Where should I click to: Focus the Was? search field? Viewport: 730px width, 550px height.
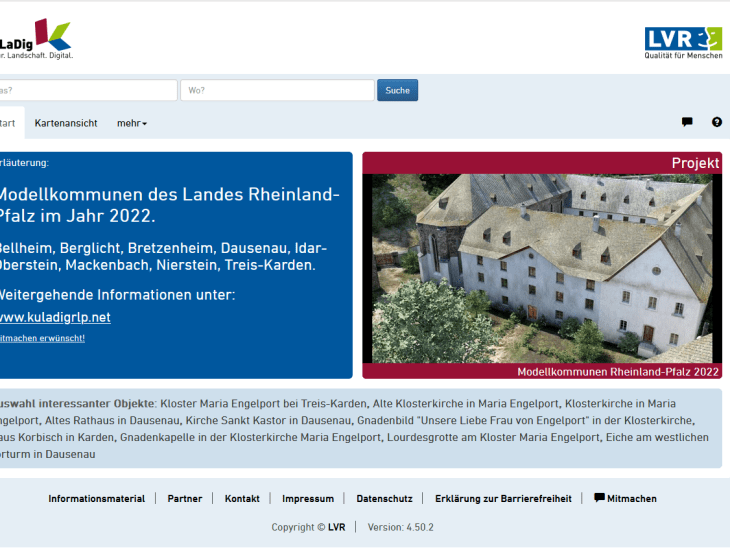click(x=88, y=90)
